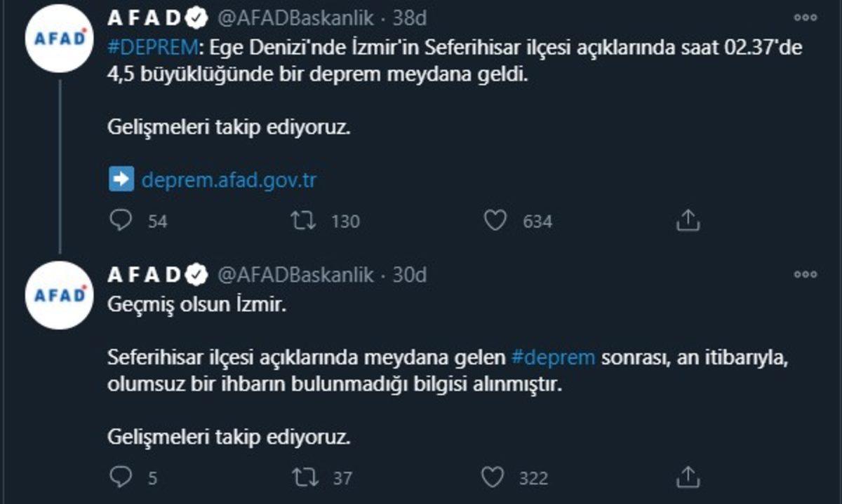Visit the deprem.afad.gov.tr link
The height and width of the screenshot is (504, 842).
tap(230, 179)
